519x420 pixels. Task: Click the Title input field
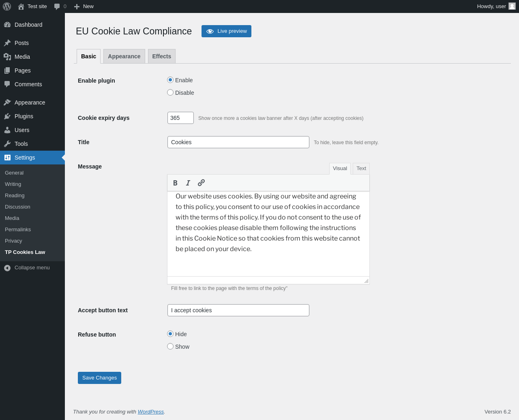coord(238,142)
